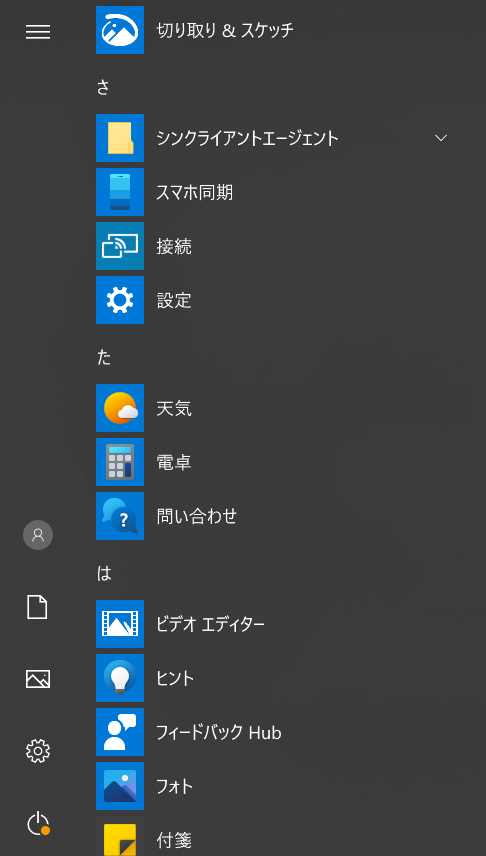Open the 接続 app icon
486x856 pixels.
pos(120,246)
